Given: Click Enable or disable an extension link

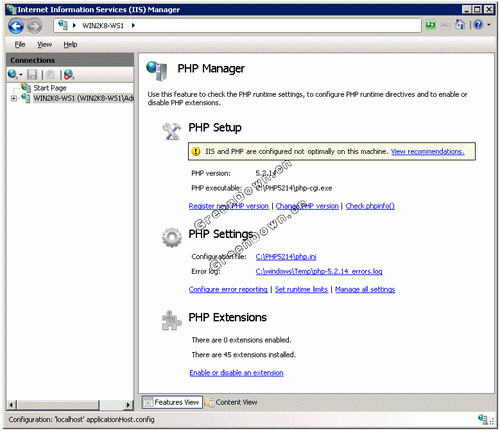Looking at the screenshot, I should tap(236, 373).
